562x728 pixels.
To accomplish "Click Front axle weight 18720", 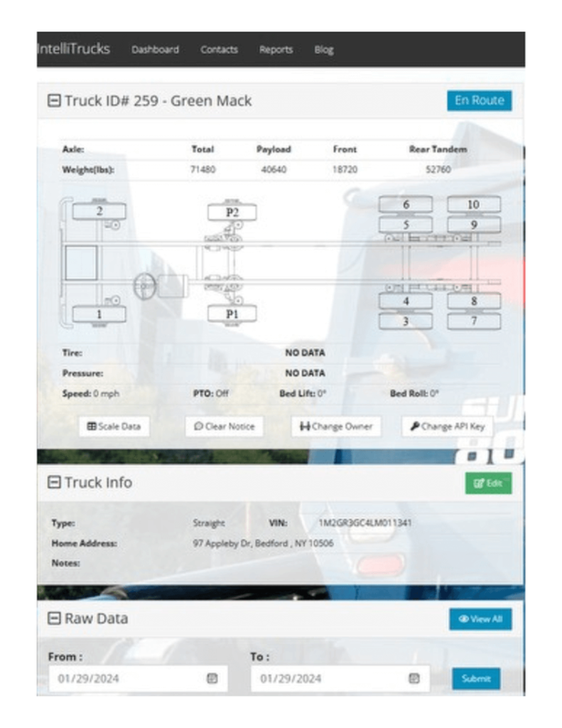I will click(x=345, y=169).
